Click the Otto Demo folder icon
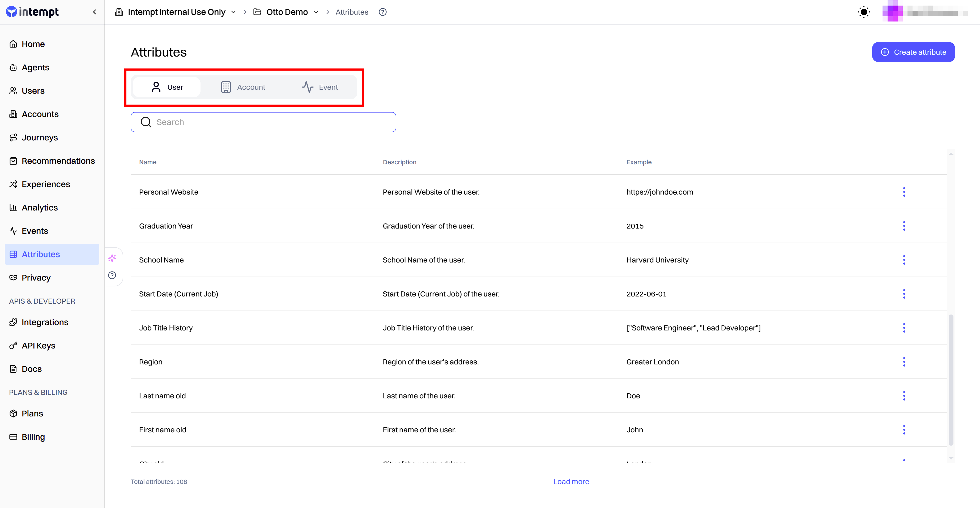The image size is (980, 508). click(258, 12)
